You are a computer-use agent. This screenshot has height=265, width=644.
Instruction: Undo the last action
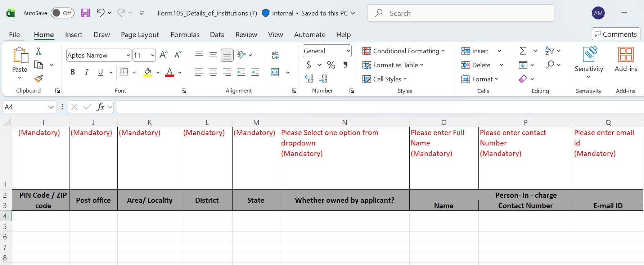pyautogui.click(x=100, y=13)
